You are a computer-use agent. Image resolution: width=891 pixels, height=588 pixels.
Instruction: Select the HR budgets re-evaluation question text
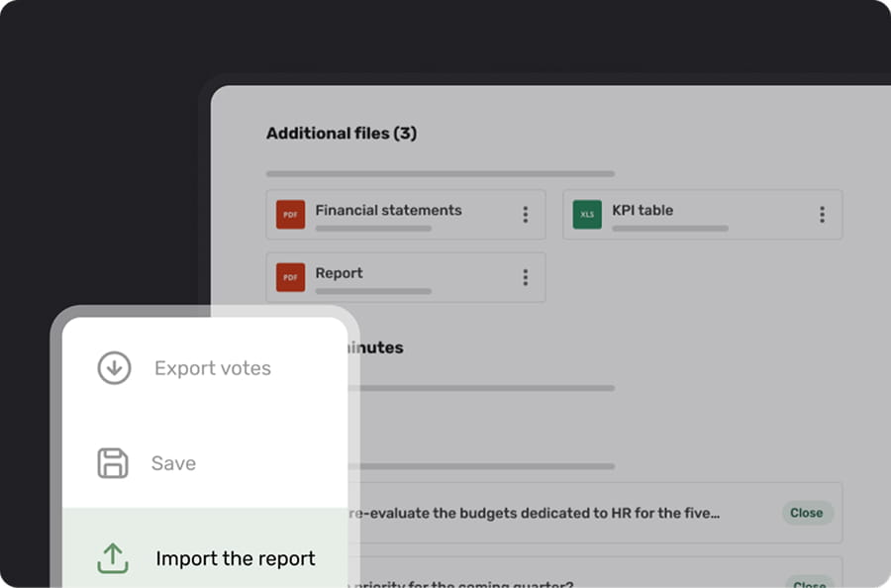coord(533,513)
